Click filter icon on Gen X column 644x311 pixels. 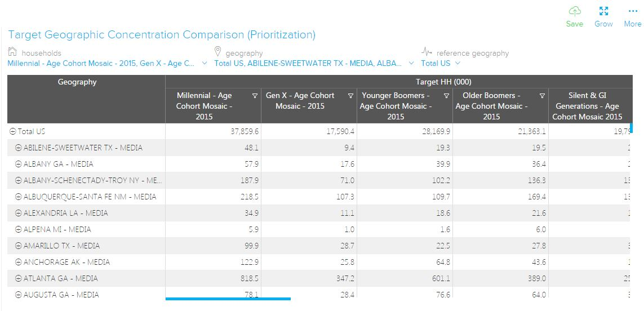(x=350, y=96)
